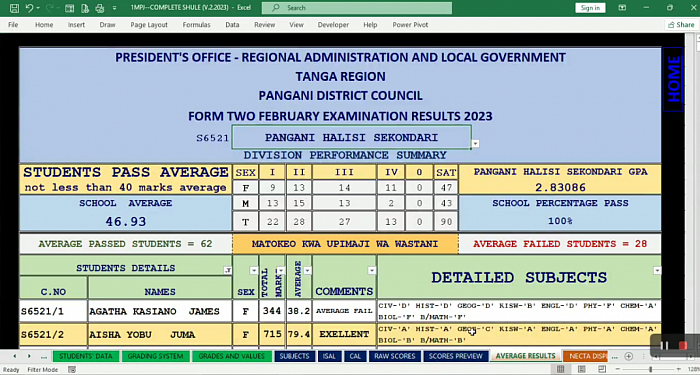The height and width of the screenshot is (375, 700).
Task: Select the AVERAGE FAIL comment cell
Action: click(344, 311)
